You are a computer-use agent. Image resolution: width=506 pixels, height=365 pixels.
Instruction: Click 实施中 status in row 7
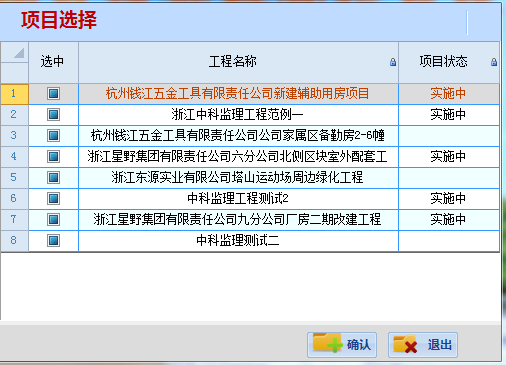pos(448,220)
